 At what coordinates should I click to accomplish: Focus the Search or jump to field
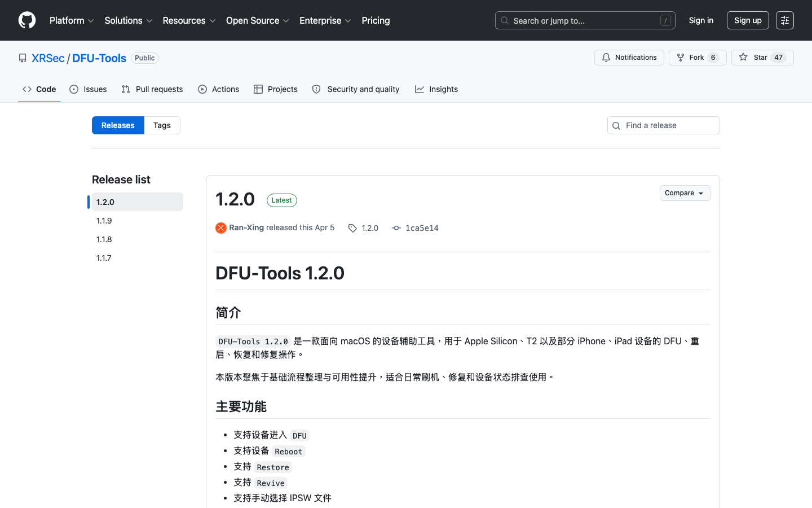point(585,20)
